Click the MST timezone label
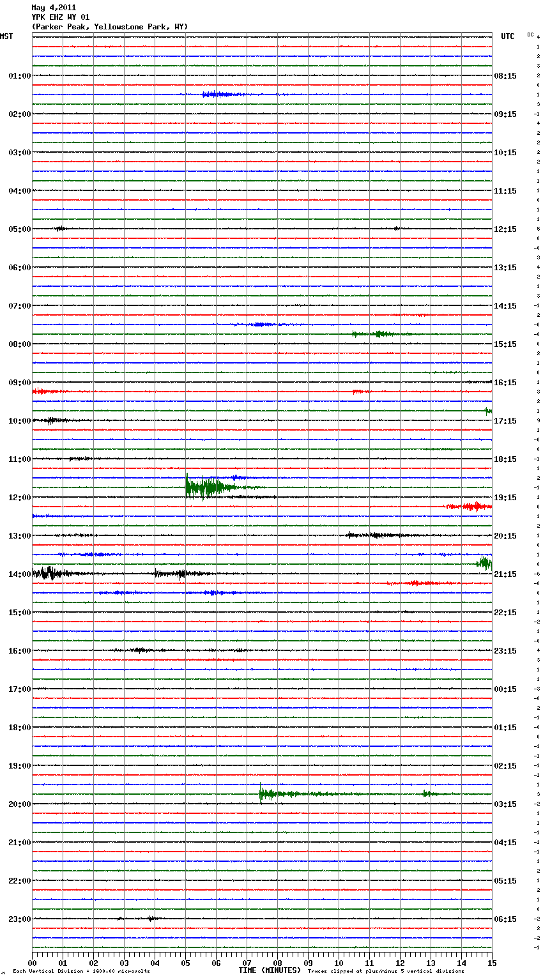This screenshot has height=980, width=543. pos(6,36)
